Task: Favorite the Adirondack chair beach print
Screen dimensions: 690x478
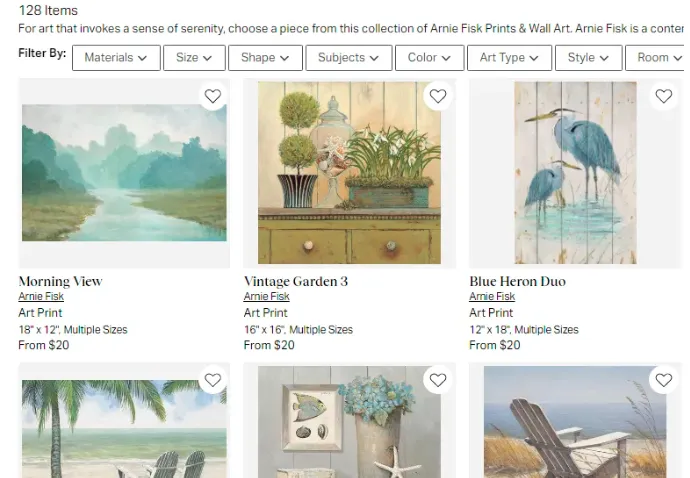Action: [x=663, y=380]
